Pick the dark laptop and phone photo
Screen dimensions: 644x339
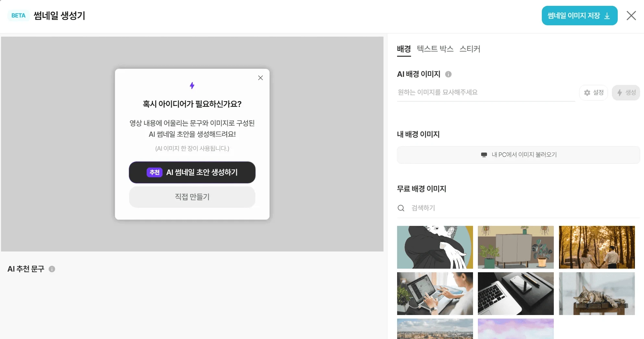coord(516,294)
